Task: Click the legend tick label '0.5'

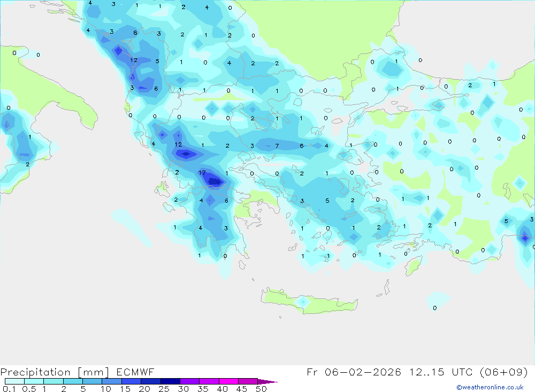Action: [x=29, y=389]
